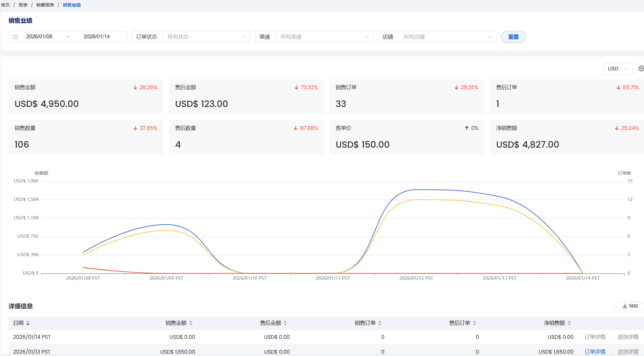Sort by 净销售额 column arrows

569,323
